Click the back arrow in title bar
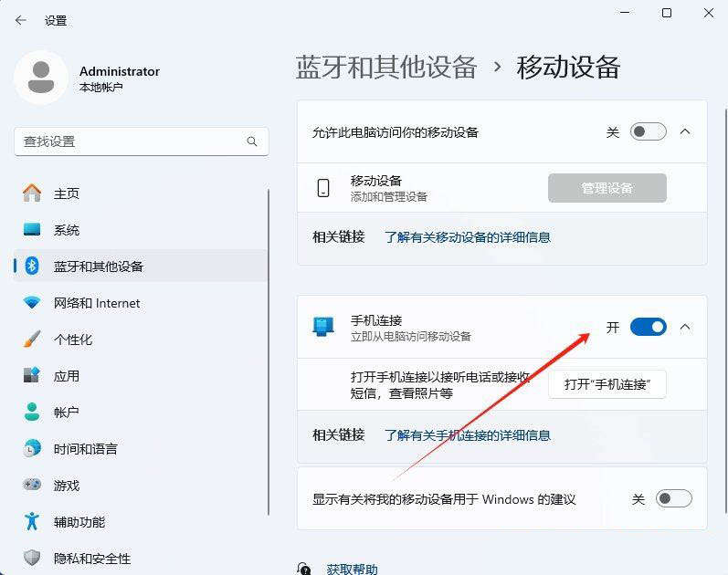 pos(21,20)
